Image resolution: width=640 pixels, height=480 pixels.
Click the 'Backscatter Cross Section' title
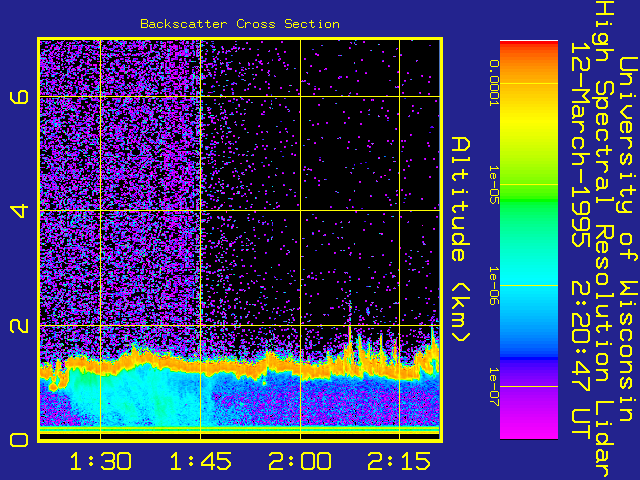point(240,24)
